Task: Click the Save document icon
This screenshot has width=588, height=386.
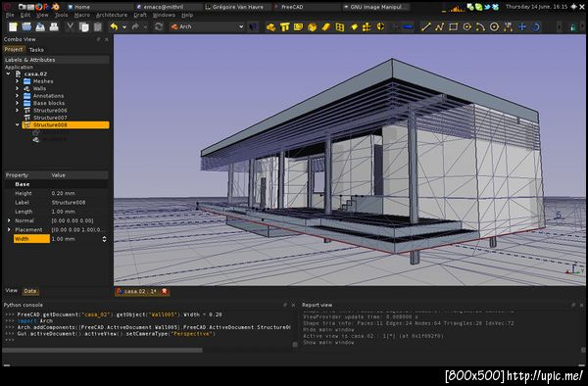Action: 40,26
